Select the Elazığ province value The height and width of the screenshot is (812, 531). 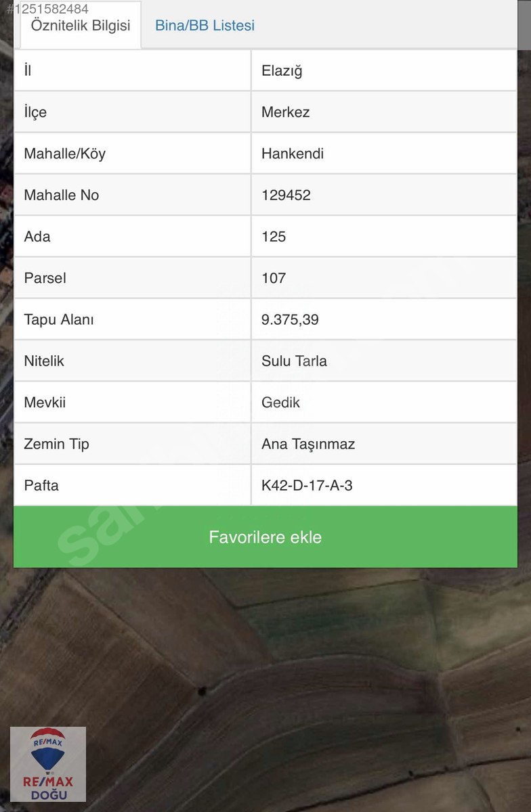(282, 71)
